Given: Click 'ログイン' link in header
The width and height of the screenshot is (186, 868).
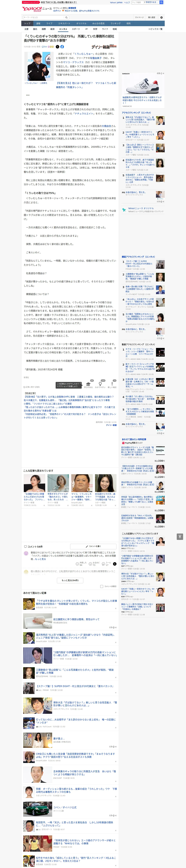Looking at the screenshot, I should coord(57,11).
